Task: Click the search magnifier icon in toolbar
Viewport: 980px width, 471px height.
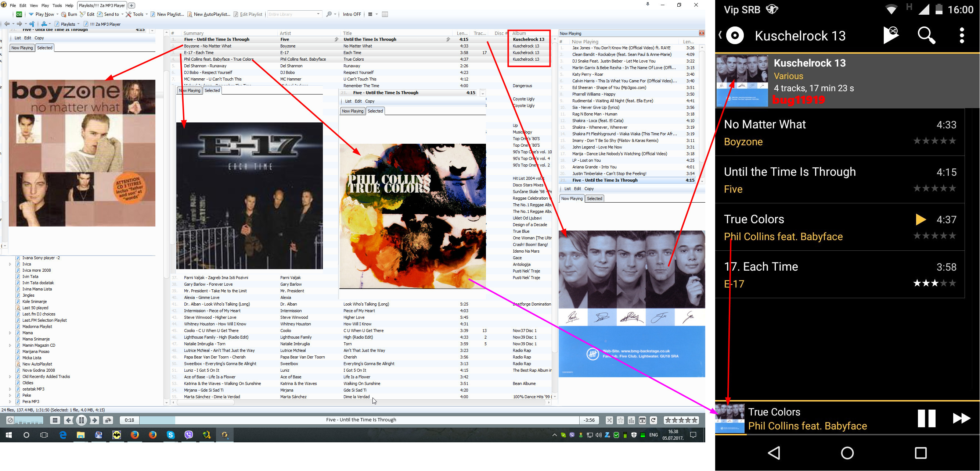Action: (329, 14)
